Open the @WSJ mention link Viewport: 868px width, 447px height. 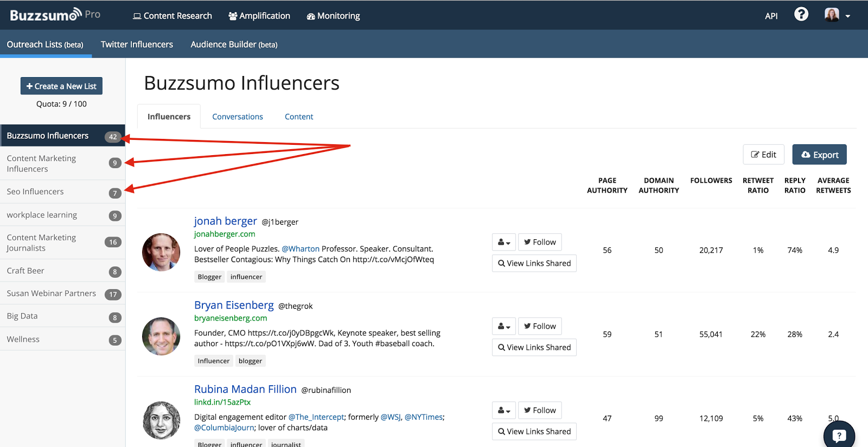coord(391,417)
